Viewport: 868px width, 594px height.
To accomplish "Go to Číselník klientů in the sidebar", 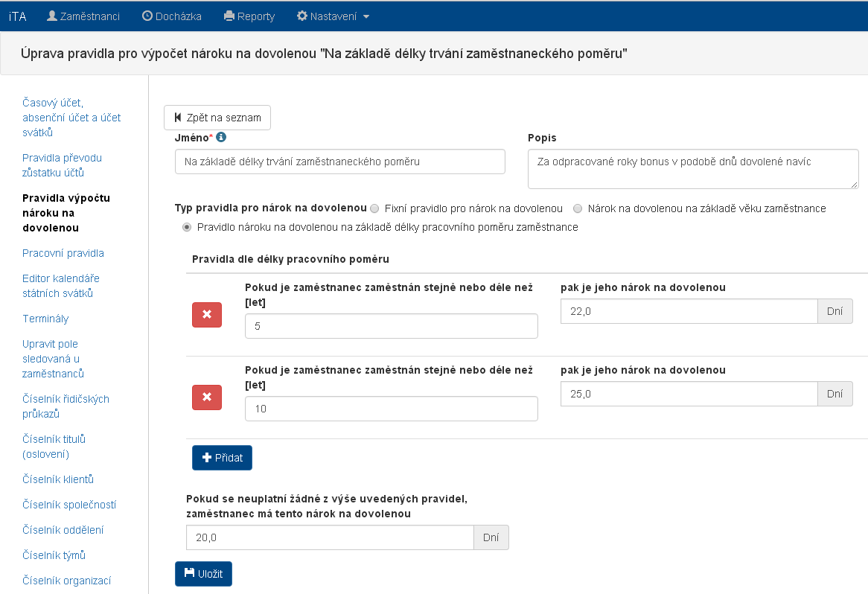I will tap(58, 479).
